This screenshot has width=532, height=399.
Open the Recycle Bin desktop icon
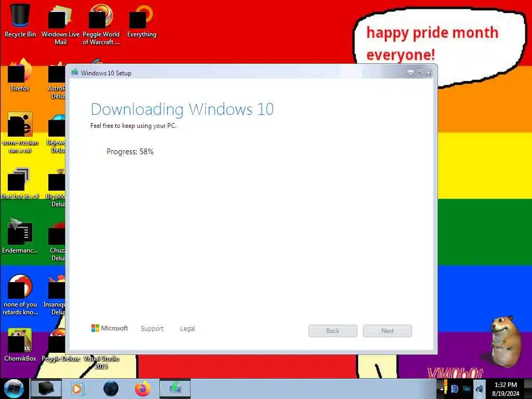(20, 20)
